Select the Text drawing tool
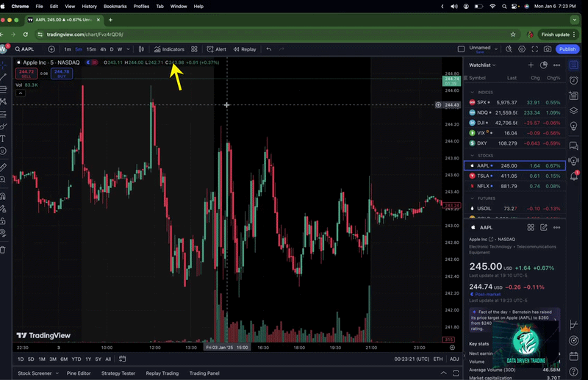The width and height of the screenshot is (588, 380). 3,138
